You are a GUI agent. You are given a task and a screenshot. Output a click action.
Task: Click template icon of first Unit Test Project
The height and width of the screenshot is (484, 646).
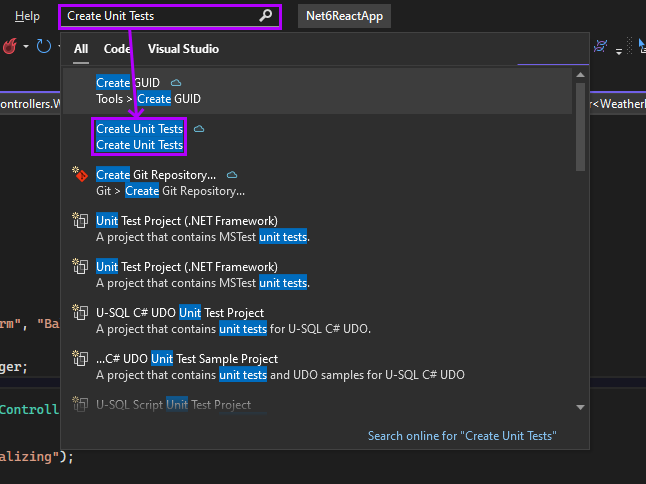pyautogui.click(x=80, y=220)
